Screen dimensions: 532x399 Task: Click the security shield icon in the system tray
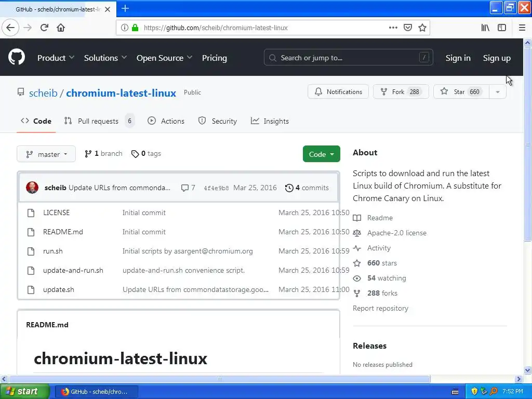(474, 392)
